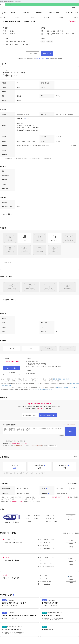Open the 직업 능력 개발 main menu
Screen dimensions: 79x644
click(x=54, y=12)
